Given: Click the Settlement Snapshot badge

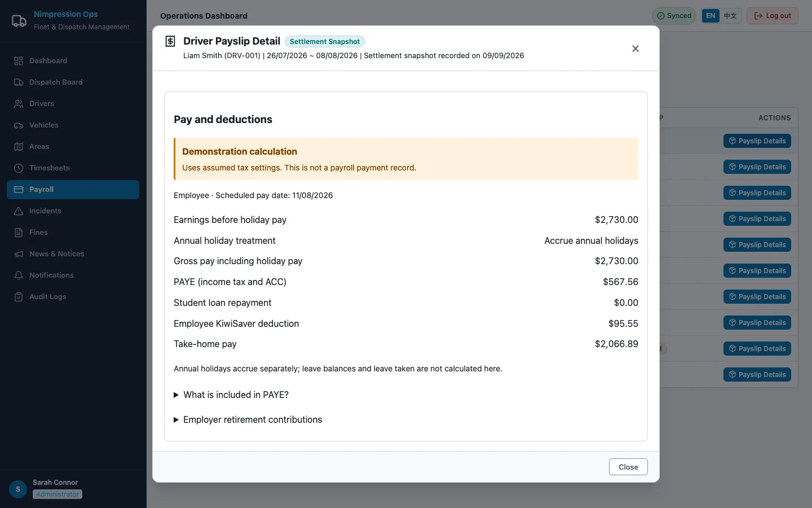Looking at the screenshot, I should (x=325, y=42).
